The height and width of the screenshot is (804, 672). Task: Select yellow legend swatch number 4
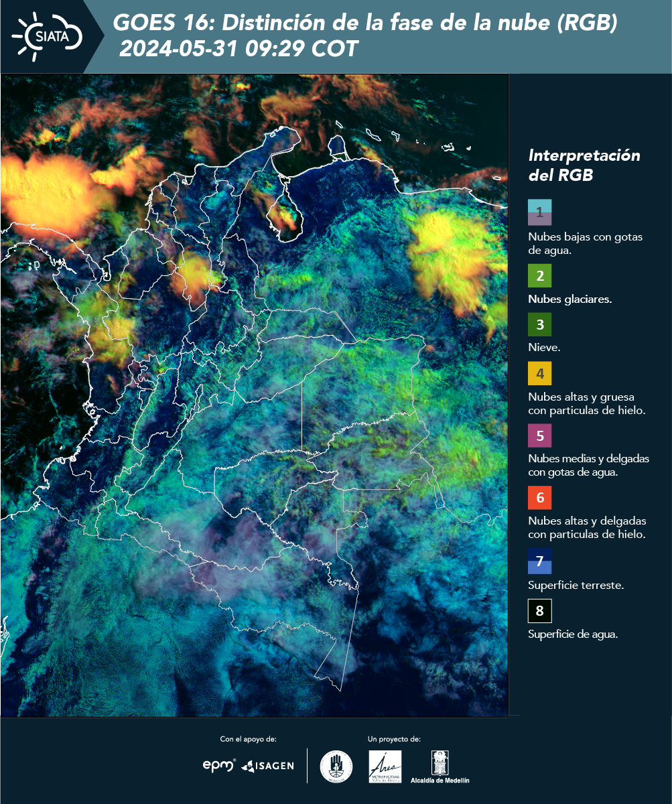pos(539,373)
